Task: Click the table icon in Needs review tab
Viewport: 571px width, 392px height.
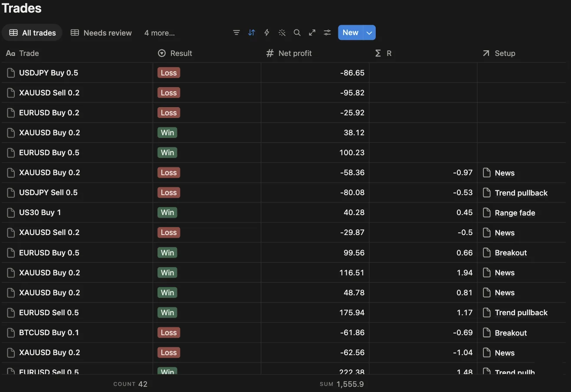Action: click(x=75, y=33)
